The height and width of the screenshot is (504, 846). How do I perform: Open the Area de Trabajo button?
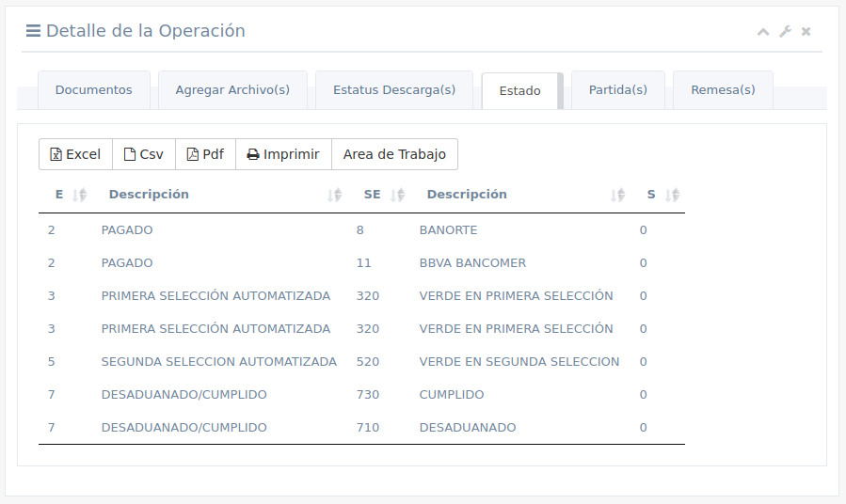tap(394, 154)
